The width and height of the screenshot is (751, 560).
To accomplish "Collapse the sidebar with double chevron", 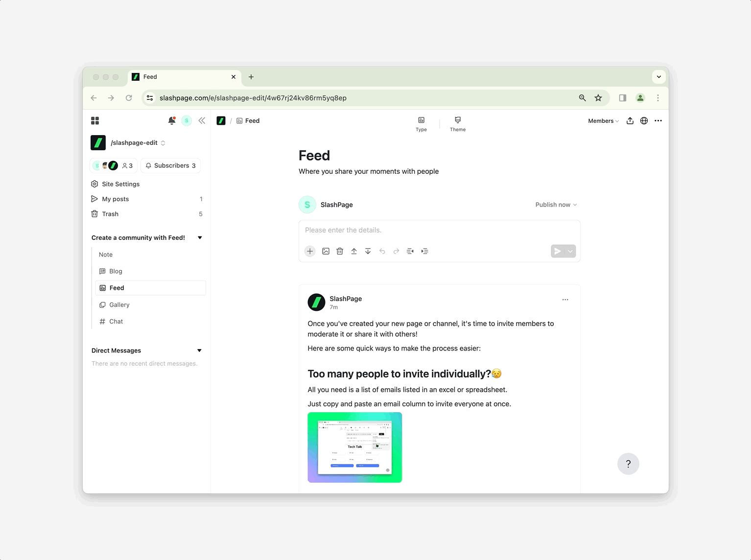I will pos(202,120).
